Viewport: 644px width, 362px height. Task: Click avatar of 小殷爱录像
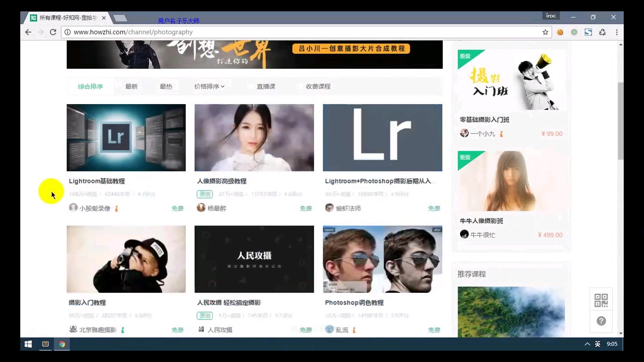(73, 208)
